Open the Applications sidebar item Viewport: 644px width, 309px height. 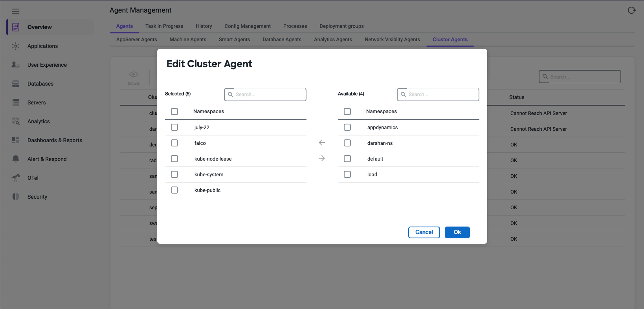[51, 46]
